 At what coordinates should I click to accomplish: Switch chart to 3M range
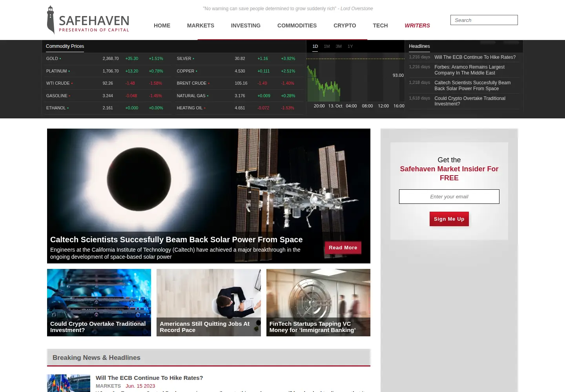point(339,46)
